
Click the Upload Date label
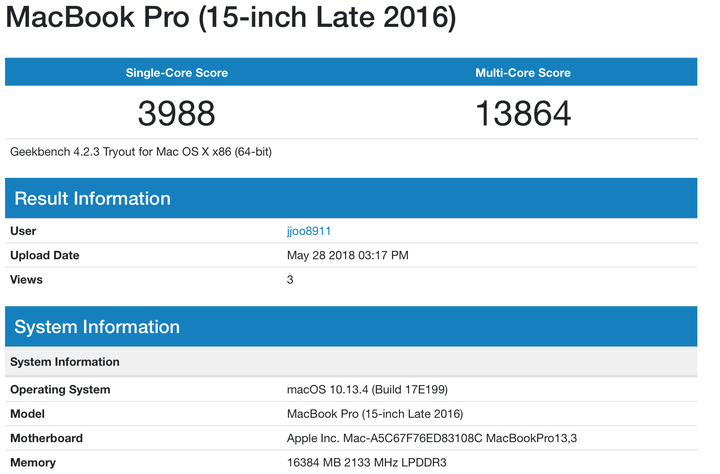(45, 255)
